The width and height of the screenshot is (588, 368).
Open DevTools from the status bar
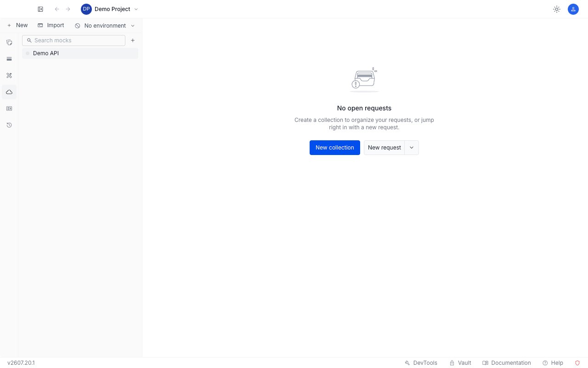pos(421,363)
